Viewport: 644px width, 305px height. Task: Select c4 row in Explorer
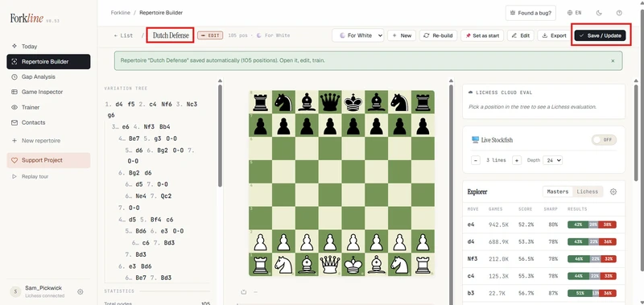pyautogui.click(x=543, y=276)
